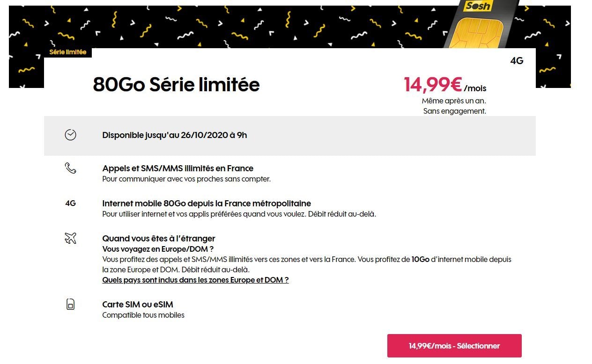Open link about Europe and DOM countries

pos(195,280)
